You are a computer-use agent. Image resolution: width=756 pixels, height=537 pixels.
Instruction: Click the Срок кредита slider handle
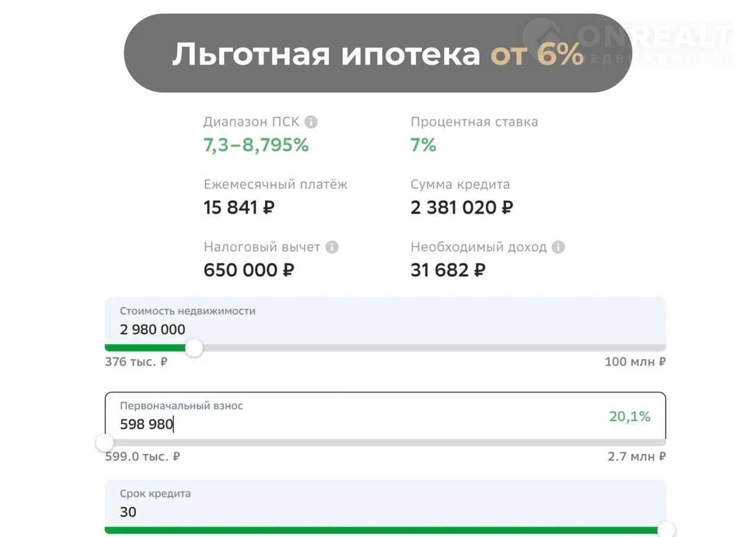click(666, 530)
